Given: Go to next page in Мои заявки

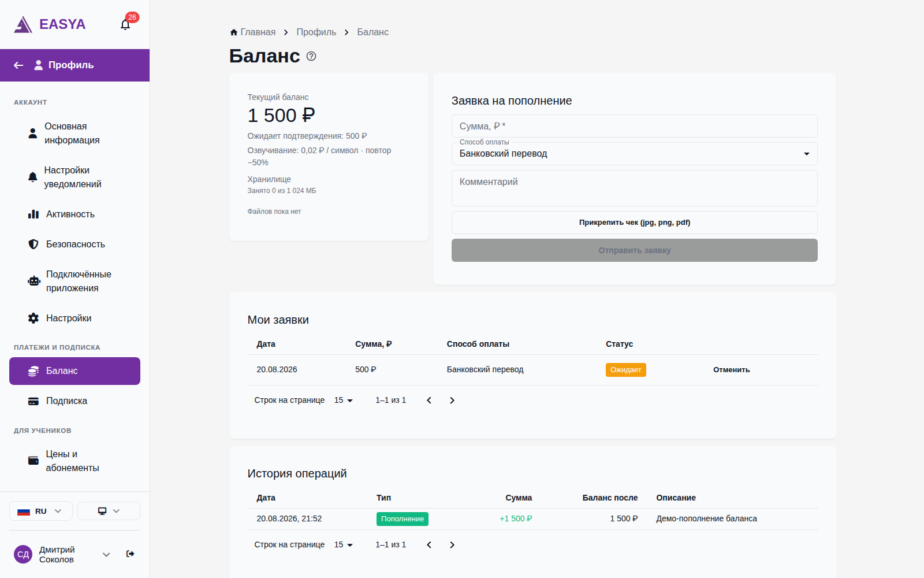Looking at the screenshot, I should click(452, 401).
